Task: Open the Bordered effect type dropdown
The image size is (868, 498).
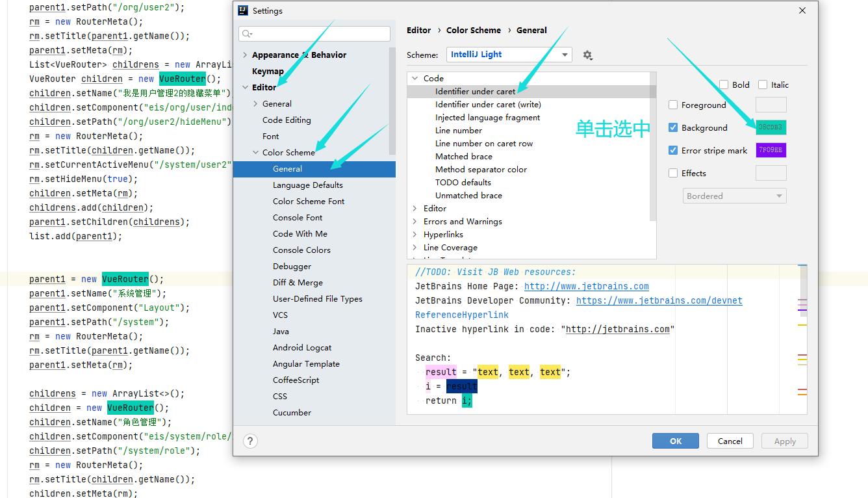Action: [734, 196]
